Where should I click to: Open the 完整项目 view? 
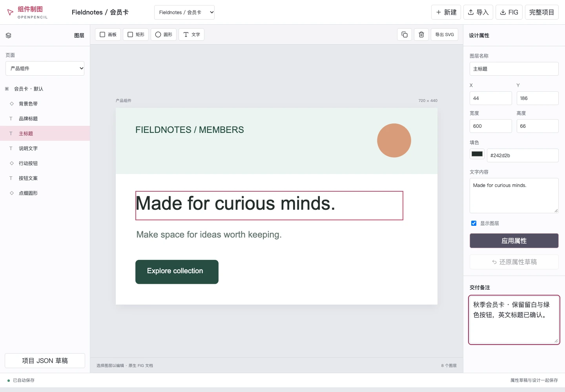pyautogui.click(x=542, y=12)
